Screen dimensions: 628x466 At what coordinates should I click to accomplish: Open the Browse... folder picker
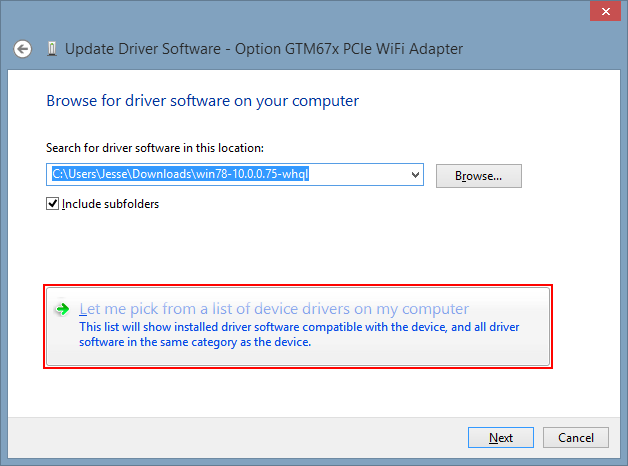pyautogui.click(x=479, y=176)
